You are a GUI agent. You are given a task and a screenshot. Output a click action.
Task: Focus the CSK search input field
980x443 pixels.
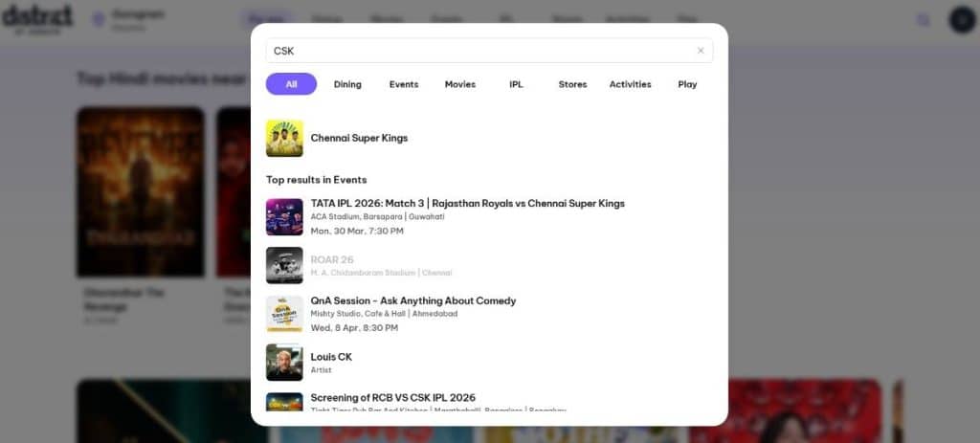(x=489, y=51)
